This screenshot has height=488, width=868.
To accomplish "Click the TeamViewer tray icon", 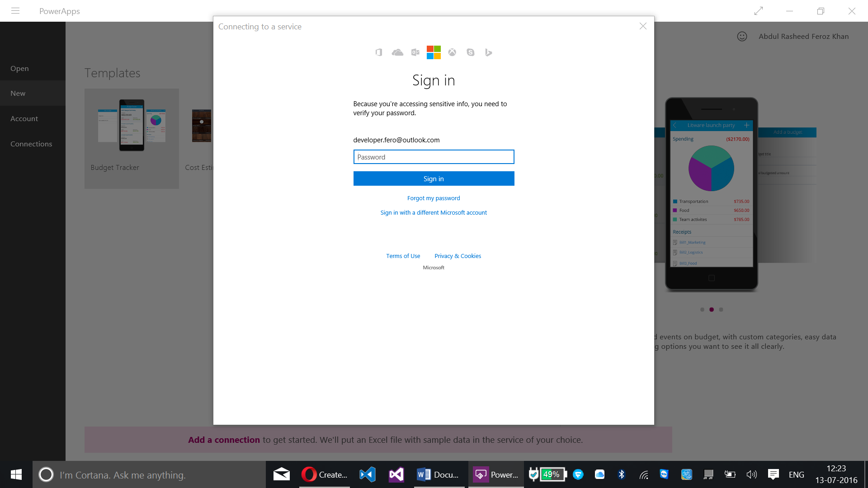I will [664, 474].
